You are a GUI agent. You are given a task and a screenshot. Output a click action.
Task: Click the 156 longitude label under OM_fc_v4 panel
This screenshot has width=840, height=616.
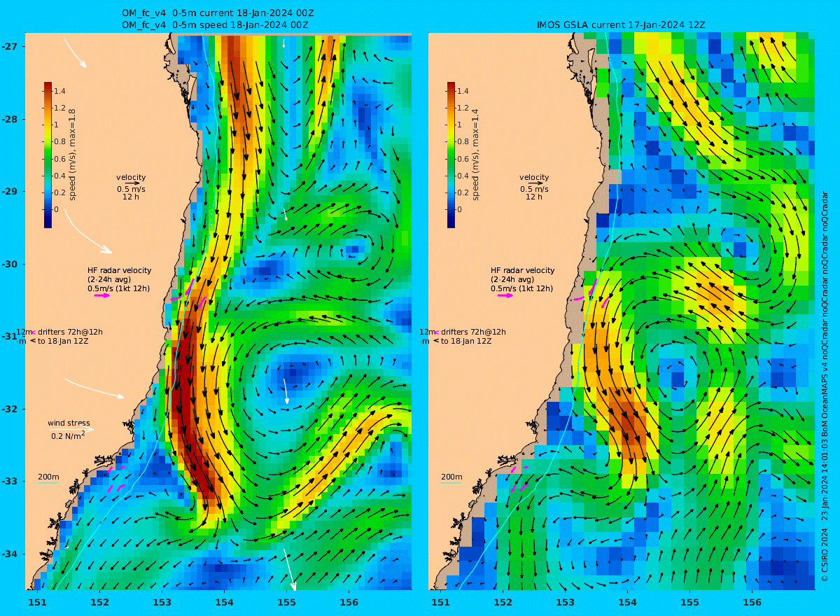click(x=349, y=602)
